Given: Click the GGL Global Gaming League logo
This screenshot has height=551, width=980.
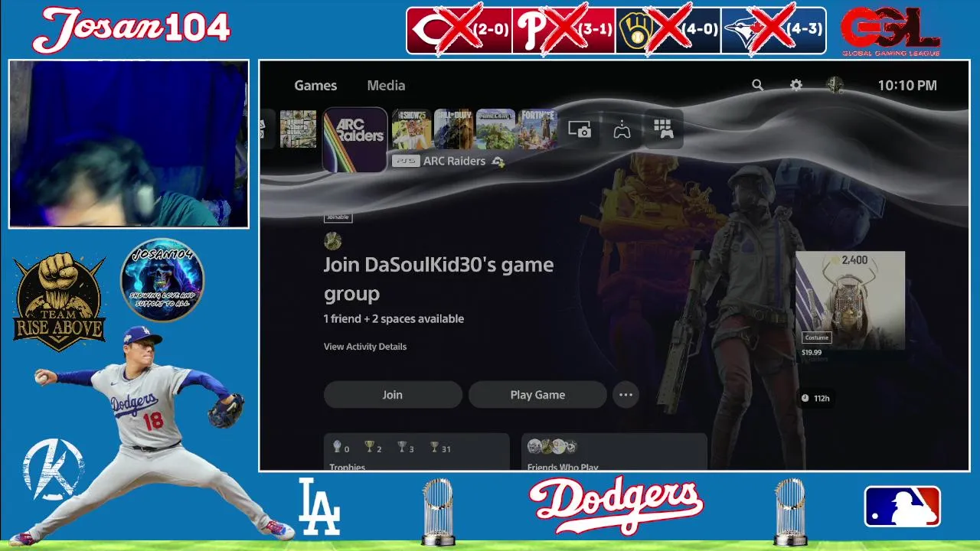Looking at the screenshot, I should click(x=890, y=31).
